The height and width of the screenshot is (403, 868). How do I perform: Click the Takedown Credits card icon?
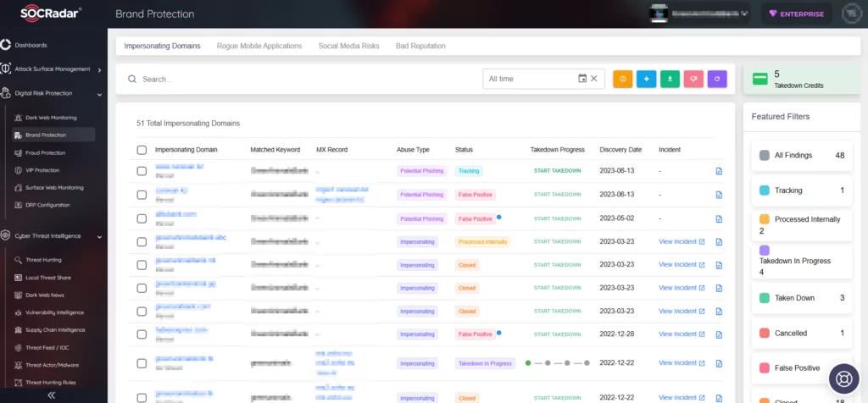[760, 79]
